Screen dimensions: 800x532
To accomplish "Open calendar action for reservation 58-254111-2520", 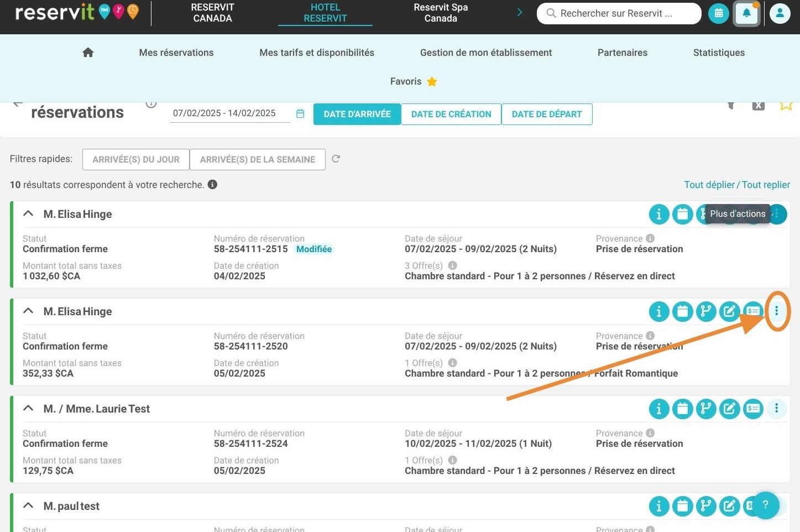I will [683, 311].
